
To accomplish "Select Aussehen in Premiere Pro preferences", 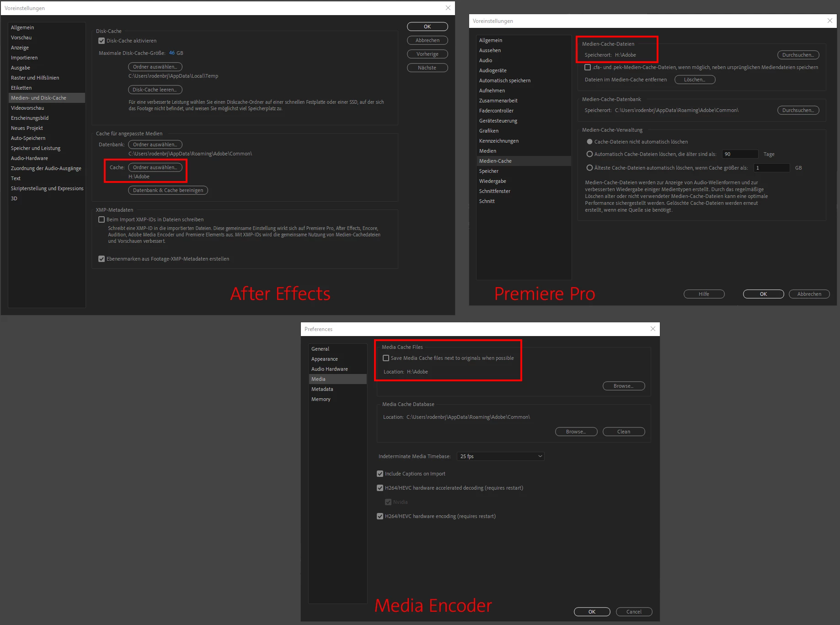I will pyautogui.click(x=524, y=50).
